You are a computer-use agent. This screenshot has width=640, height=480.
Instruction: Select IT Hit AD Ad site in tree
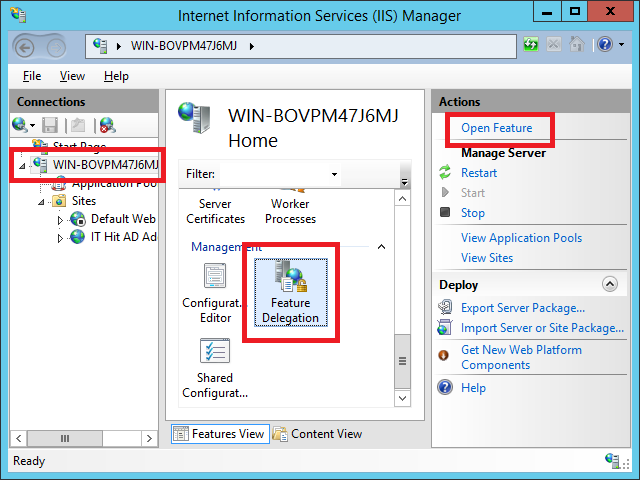124,237
